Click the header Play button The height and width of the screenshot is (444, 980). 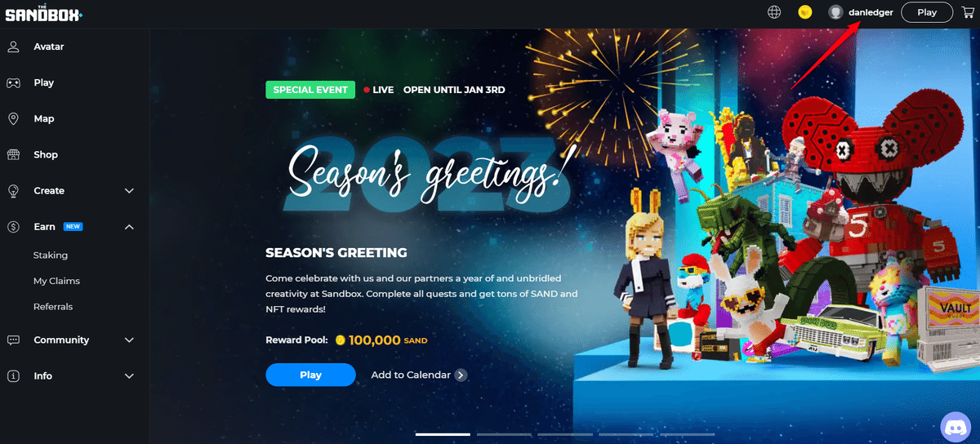[927, 12]
